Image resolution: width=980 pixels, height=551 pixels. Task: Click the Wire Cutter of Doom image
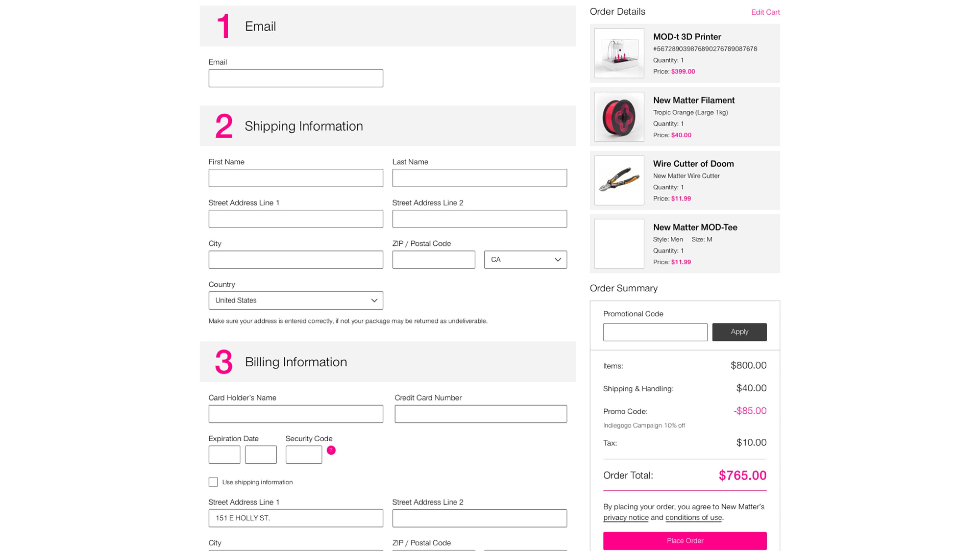click(x=619, y=180)
